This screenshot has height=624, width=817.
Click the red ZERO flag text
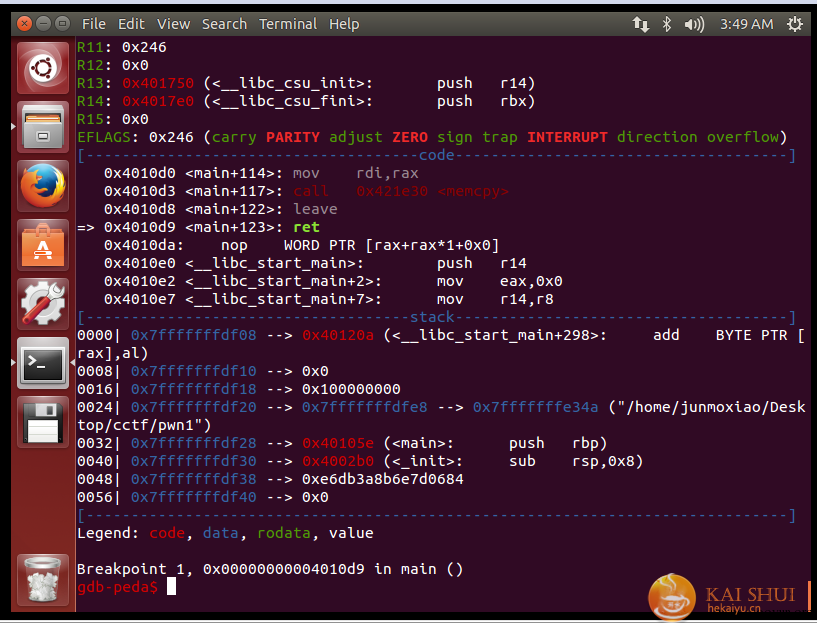pyautogui.click(x=410, y=137)
